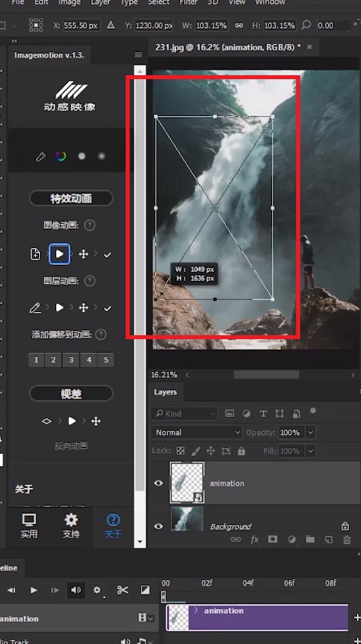Open the Fill 100% dropdown arrow
The height and width of the screenshot is (644, 361).
click(311, 451)
